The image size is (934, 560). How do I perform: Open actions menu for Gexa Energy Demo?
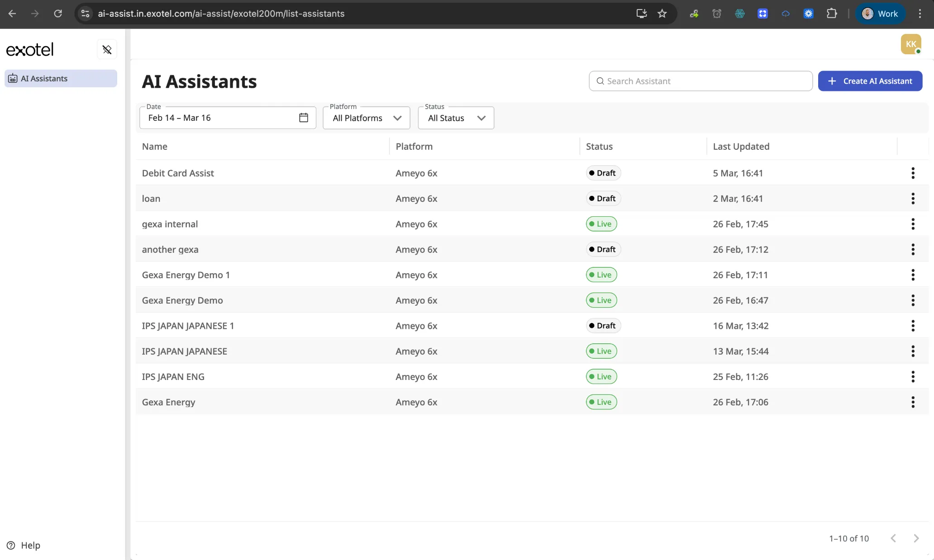tap(913, 300)
